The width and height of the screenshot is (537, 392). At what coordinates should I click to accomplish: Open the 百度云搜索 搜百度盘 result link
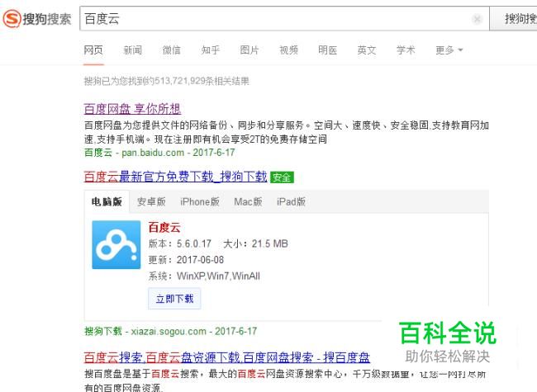pos(226,357)
